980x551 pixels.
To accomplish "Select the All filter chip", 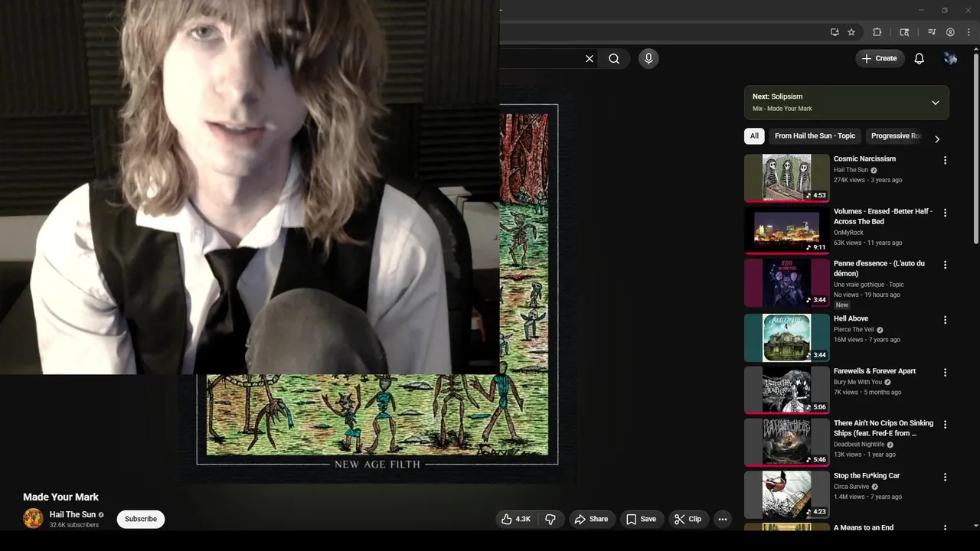I will 754,136.
